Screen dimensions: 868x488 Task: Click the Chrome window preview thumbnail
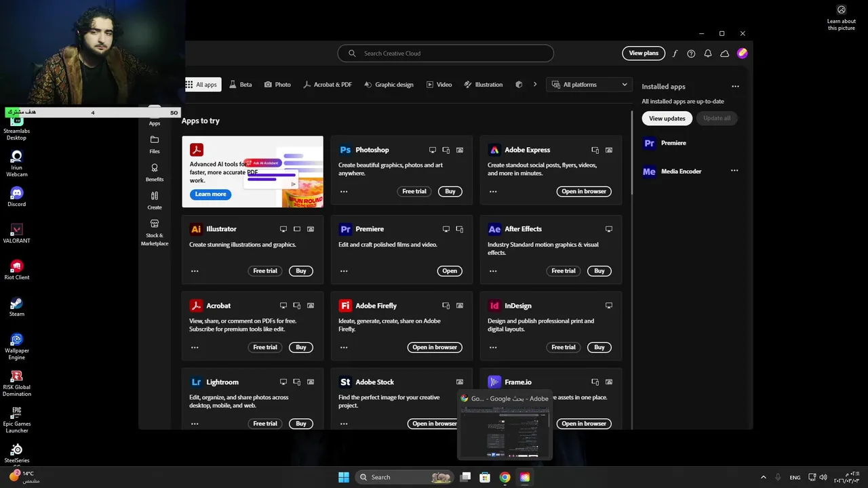505,432
